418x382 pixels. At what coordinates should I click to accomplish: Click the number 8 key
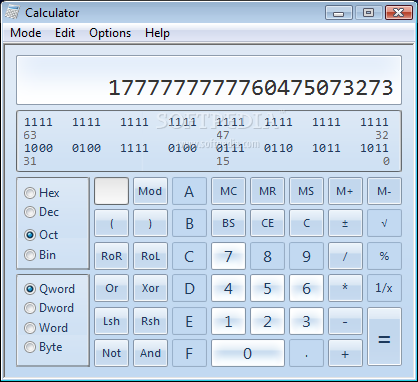(267, 256)
